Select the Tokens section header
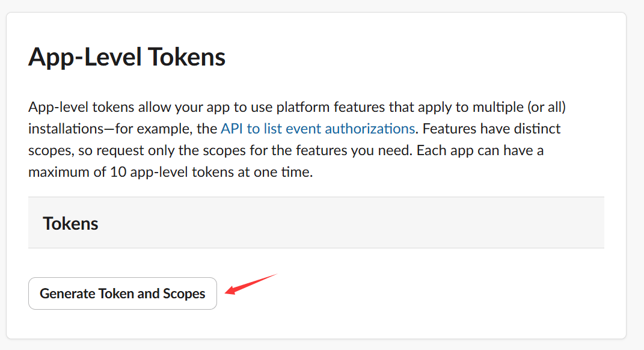Image resolution: width=644 pixels, height=350 pixels. point(71,224)
